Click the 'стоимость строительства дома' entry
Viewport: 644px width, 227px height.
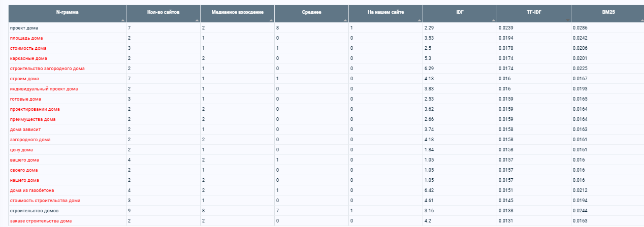(x=45, y=201)
